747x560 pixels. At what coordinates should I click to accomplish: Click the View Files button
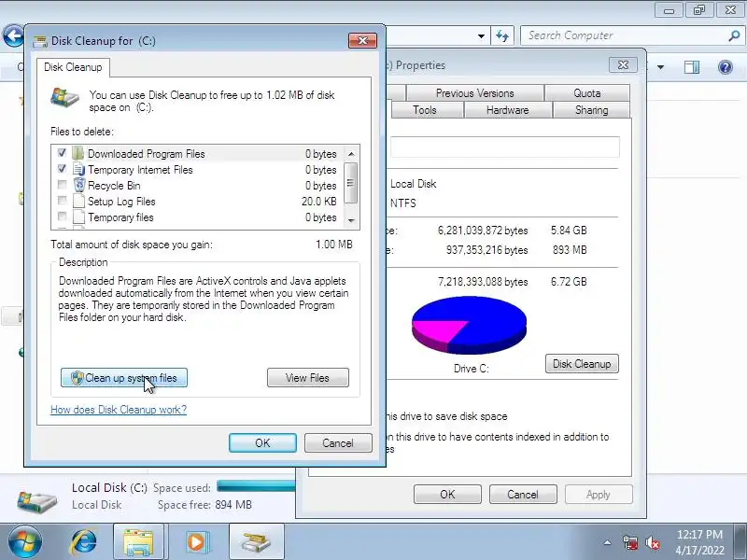pyautogui.click(x=308, y=378)
